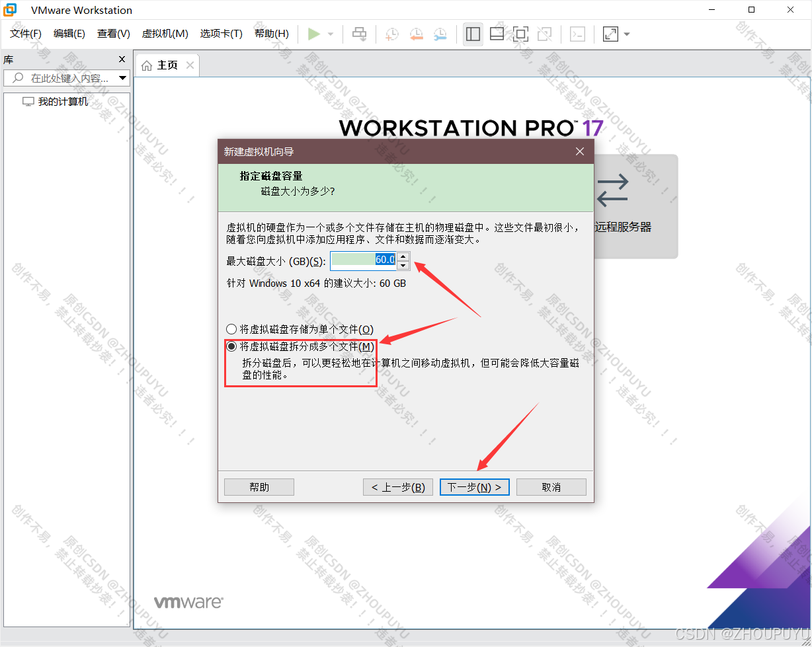
Task: Click the 下一步(N) next button
Action: coord(474,487)
